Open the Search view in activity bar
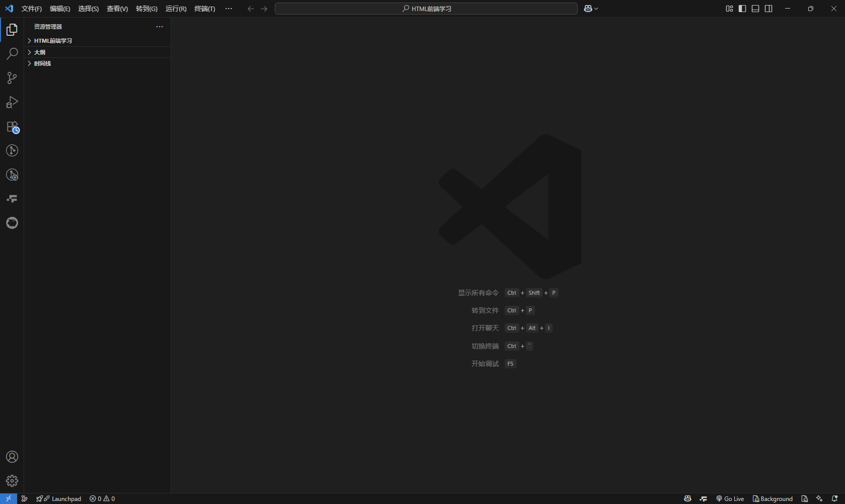Viewport: 845px width, 504px height. (x=12, y=54)
